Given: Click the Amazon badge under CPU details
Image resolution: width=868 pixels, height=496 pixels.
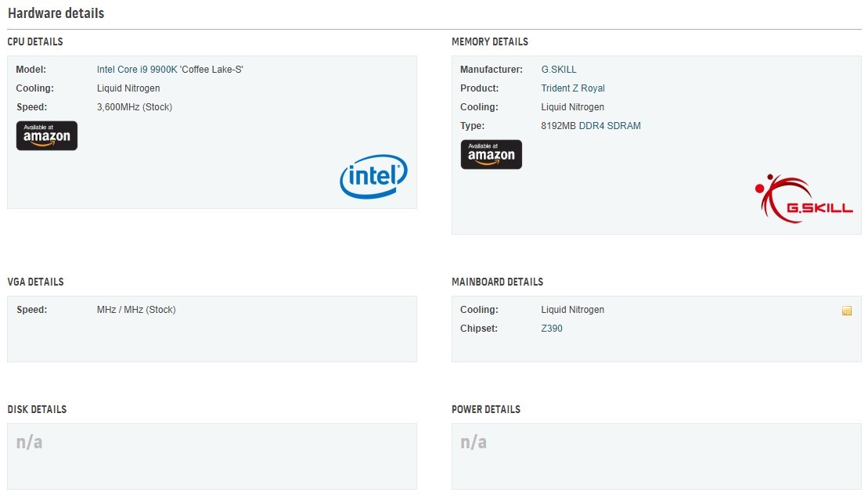Looking at the screenshot, I should (x=47, y=135).
